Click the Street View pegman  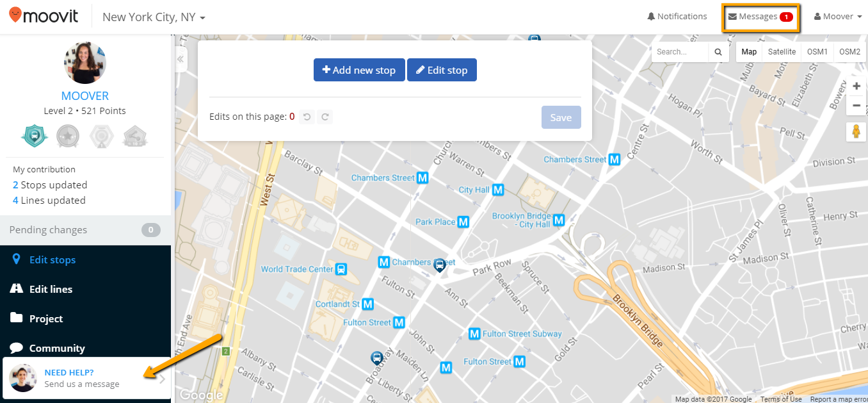click(856, 132)
